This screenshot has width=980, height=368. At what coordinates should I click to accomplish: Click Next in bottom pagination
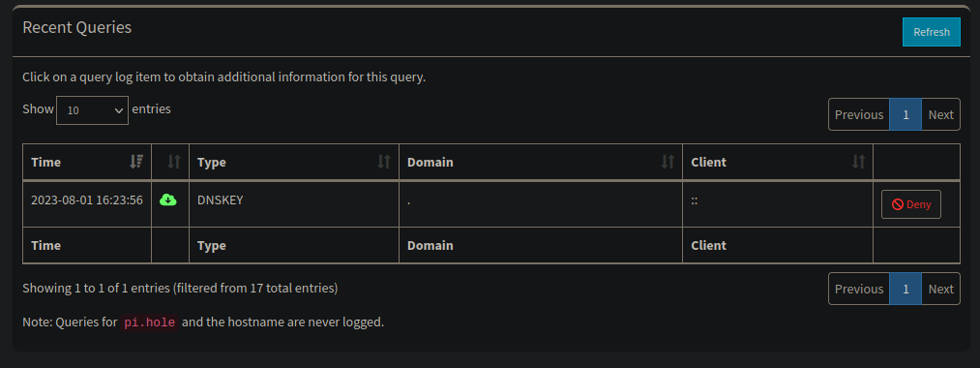click(940, 289)
